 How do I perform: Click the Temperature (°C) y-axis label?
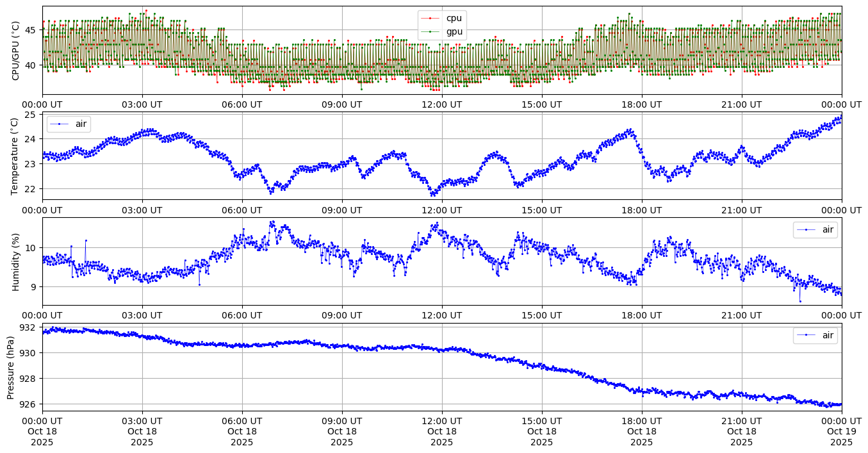(x=16, y=156)
